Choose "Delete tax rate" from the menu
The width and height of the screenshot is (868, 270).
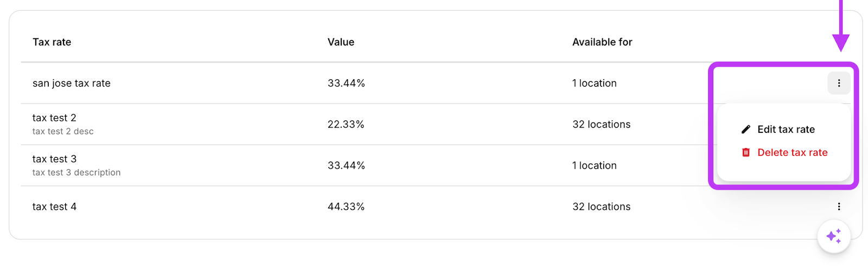pos(792,153)
